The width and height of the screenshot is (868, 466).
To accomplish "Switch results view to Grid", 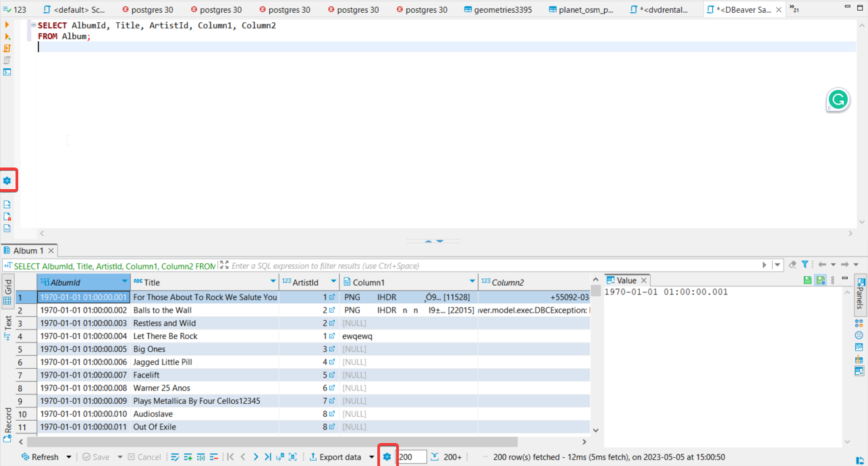I will 8,291.
